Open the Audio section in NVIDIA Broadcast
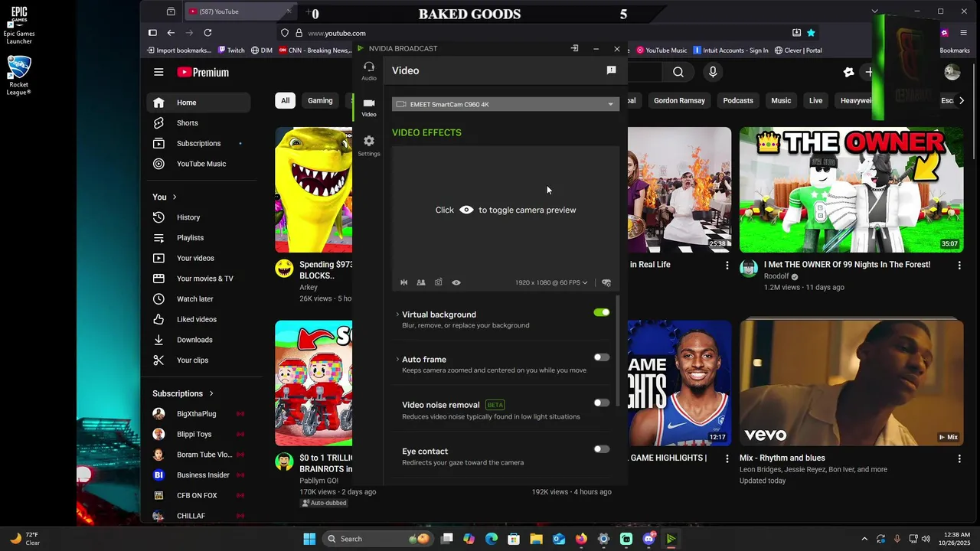 pos(369,71)
